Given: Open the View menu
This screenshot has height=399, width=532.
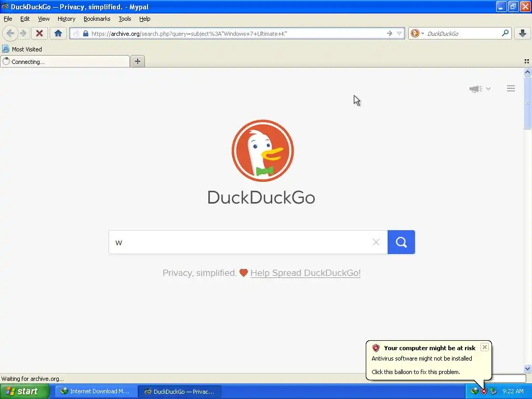Looking at the screenshot, I should click(x=44, y=19).
